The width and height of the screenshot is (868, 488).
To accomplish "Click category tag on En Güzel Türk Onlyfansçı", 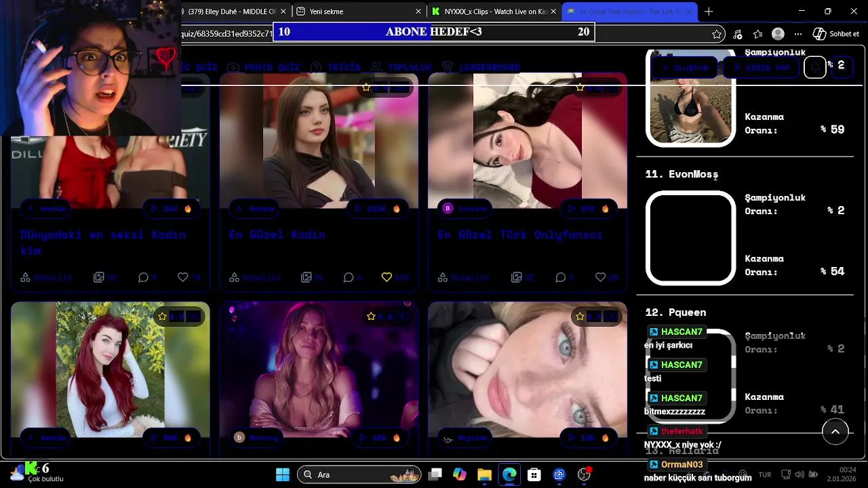I will (x=465, y=277).
